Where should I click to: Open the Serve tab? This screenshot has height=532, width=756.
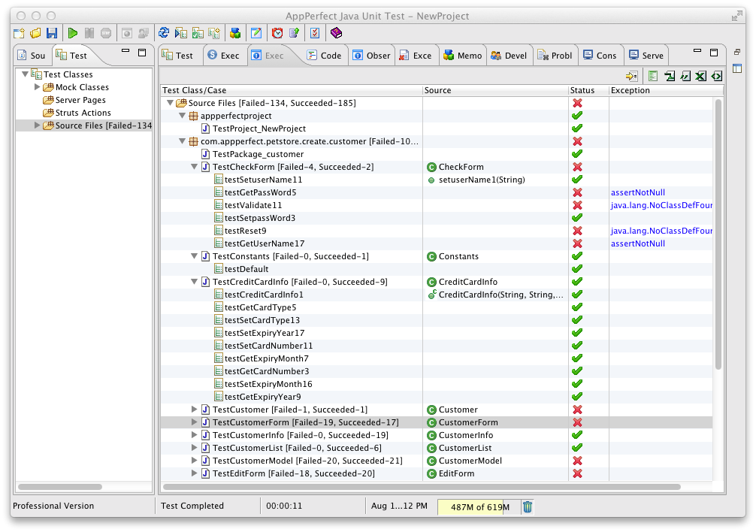[646, 56]
